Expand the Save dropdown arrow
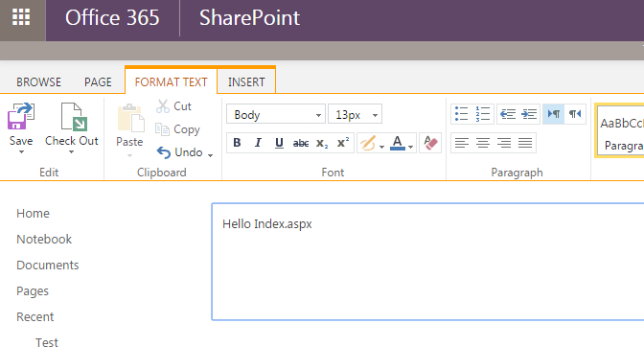 tap(21, 152)
